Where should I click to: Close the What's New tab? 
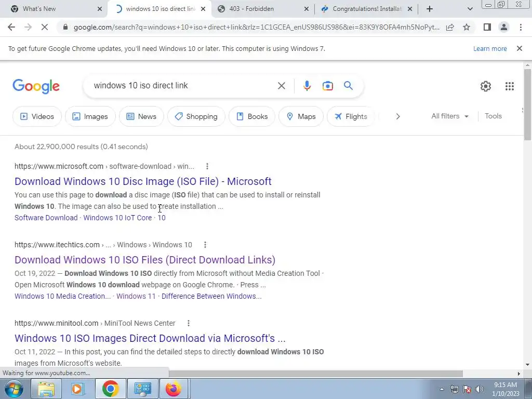tap(99, 9)
